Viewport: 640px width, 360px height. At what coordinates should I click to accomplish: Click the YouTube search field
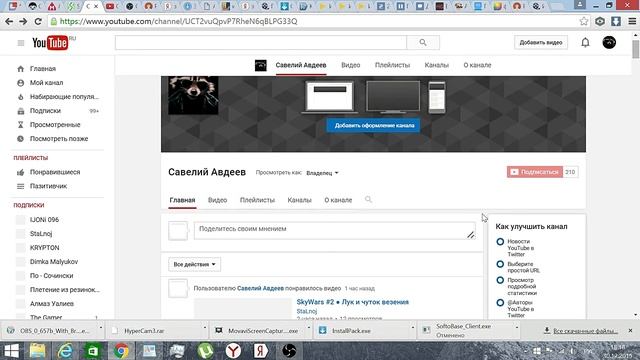[261, 42]
